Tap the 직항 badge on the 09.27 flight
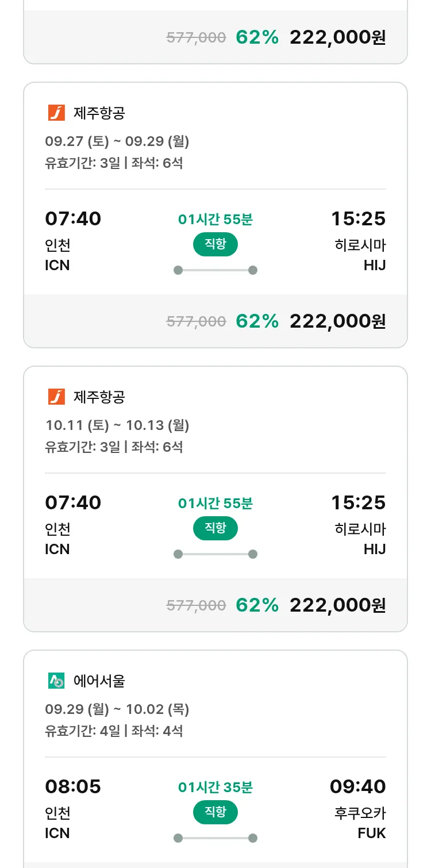The width and height of the screenshot is (431, 868). click(215, 244)
